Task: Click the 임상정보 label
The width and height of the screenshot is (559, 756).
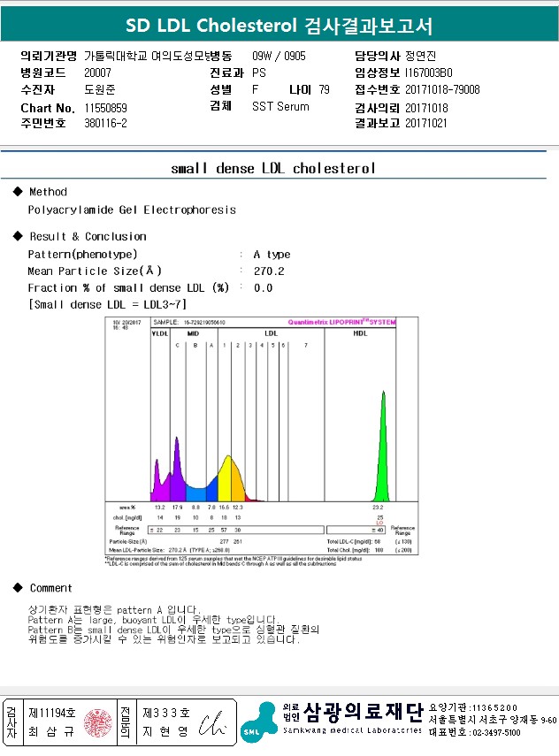Action: 377,73
